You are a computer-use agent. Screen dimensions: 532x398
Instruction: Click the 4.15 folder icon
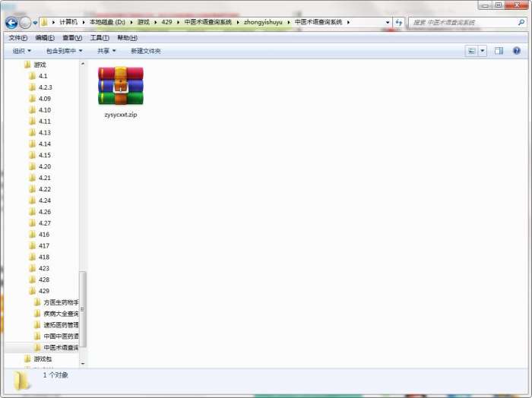(32, 155)
